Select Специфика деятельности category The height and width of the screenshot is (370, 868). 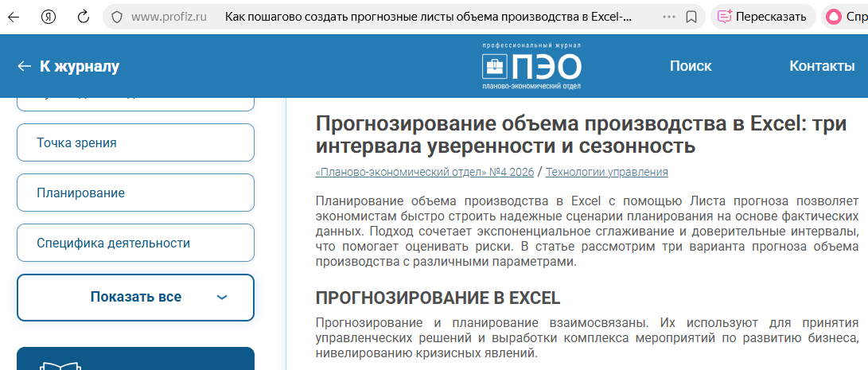coord(135,243)
